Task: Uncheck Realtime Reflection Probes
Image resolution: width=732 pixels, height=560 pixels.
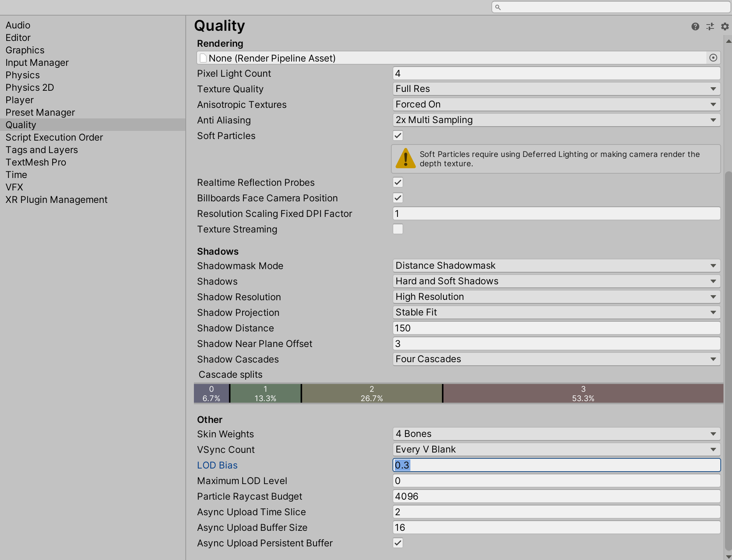Action: point(398,182)
